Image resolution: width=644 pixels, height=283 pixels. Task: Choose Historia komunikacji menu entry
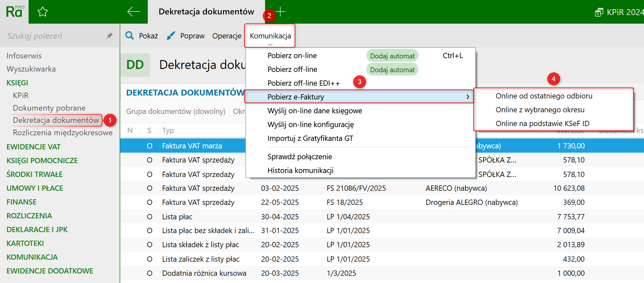tap(300, 170)
